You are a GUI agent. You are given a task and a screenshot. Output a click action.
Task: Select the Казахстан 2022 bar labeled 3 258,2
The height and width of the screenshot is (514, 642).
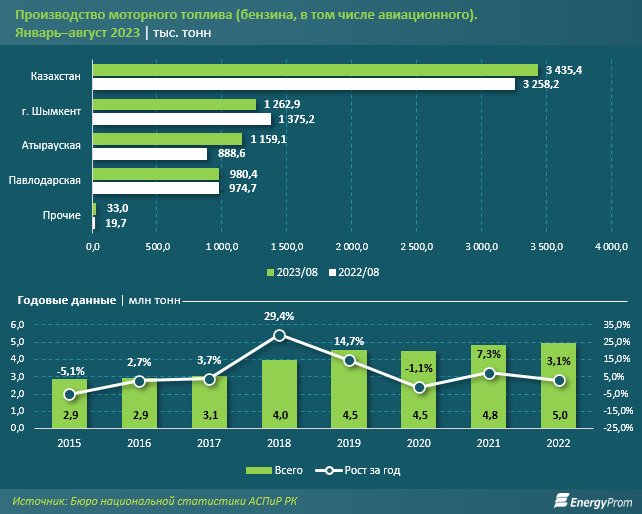point(304,84)
